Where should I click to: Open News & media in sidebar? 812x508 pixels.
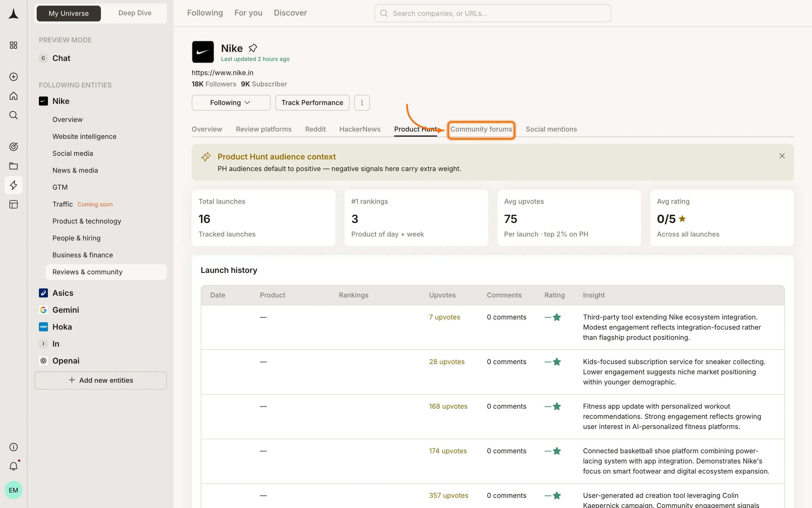pyautogui.click(x=75, y=170)
